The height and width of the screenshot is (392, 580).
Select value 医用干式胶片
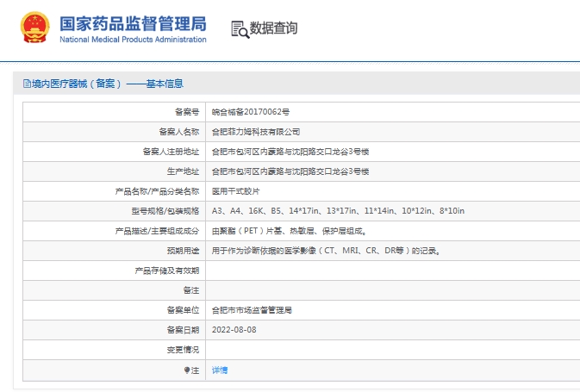pyautogui.click(x=235, y=191)
